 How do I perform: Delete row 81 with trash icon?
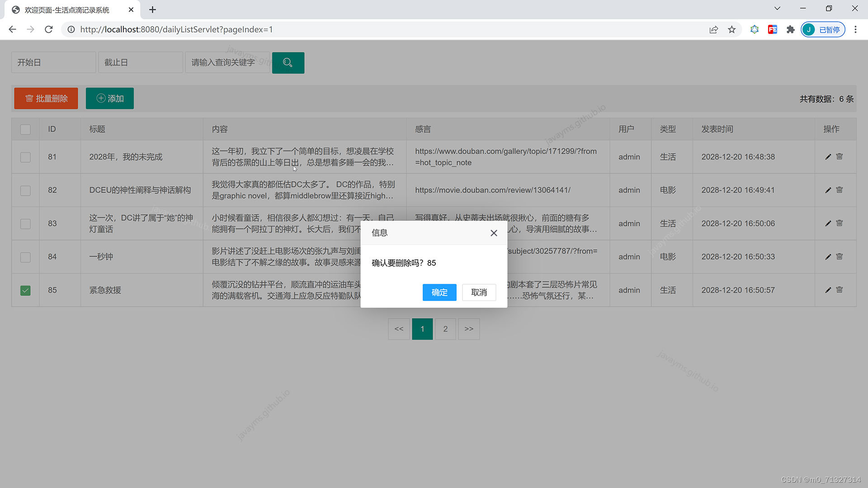pos(840,156)
